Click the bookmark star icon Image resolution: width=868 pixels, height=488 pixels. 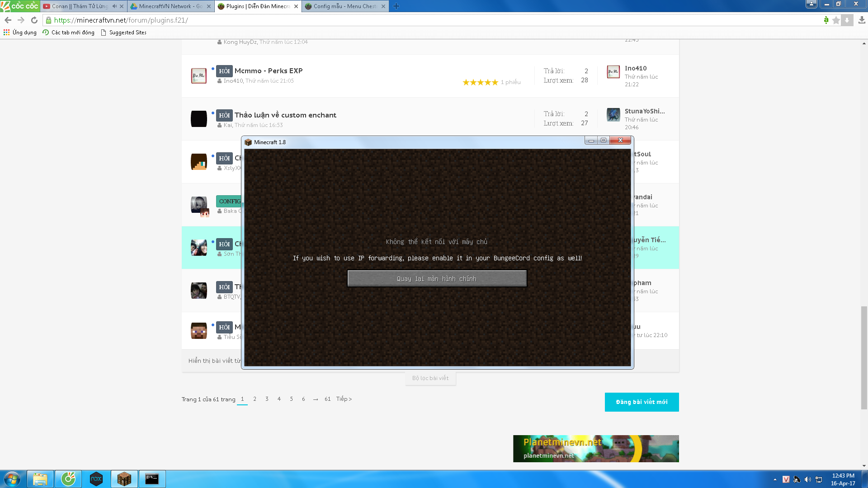[836, 20]
